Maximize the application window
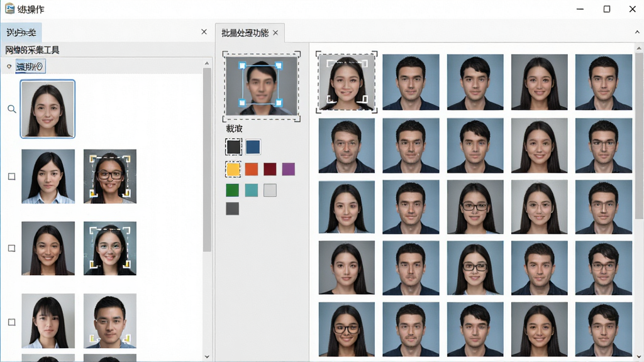644x362 pixels. click(x=607, y=9)
